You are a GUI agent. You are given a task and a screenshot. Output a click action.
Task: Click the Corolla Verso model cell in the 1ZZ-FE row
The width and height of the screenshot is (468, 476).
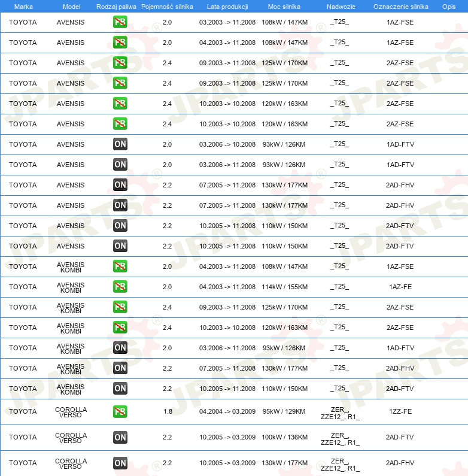[x=71, y=412]
